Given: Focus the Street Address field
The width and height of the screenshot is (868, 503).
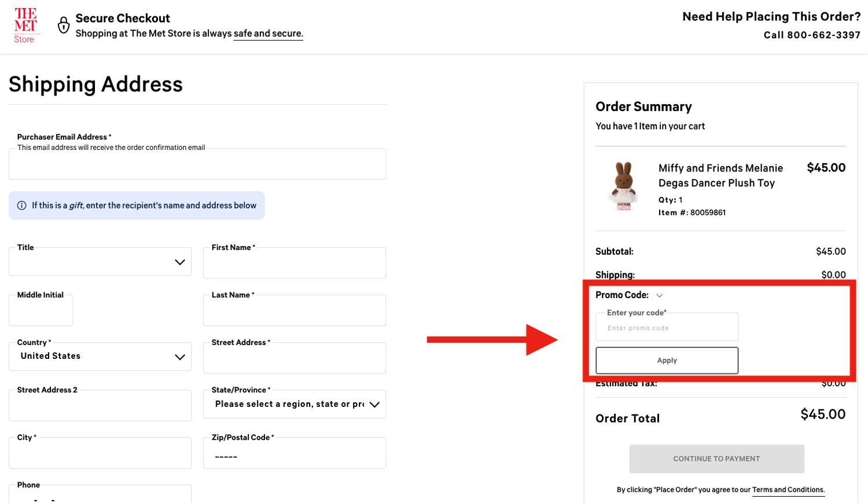Looking at the screenshot, I should [294, 359].
